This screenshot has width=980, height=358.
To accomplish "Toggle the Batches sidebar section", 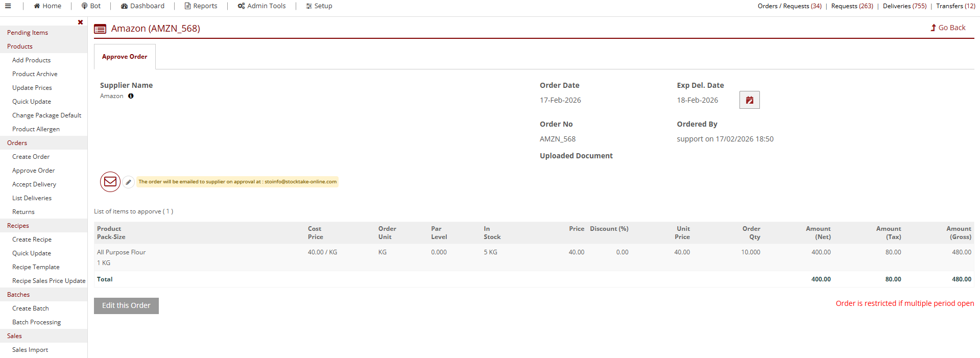I will [x=18, y=295].
